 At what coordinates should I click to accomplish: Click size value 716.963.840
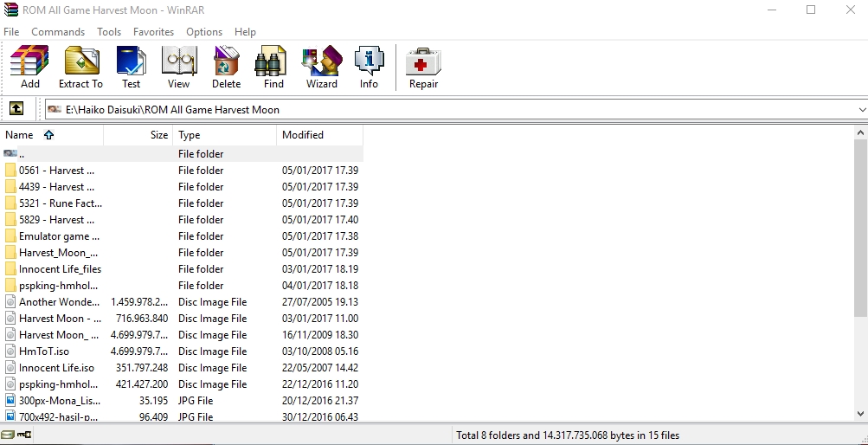[x=142, y=319]
